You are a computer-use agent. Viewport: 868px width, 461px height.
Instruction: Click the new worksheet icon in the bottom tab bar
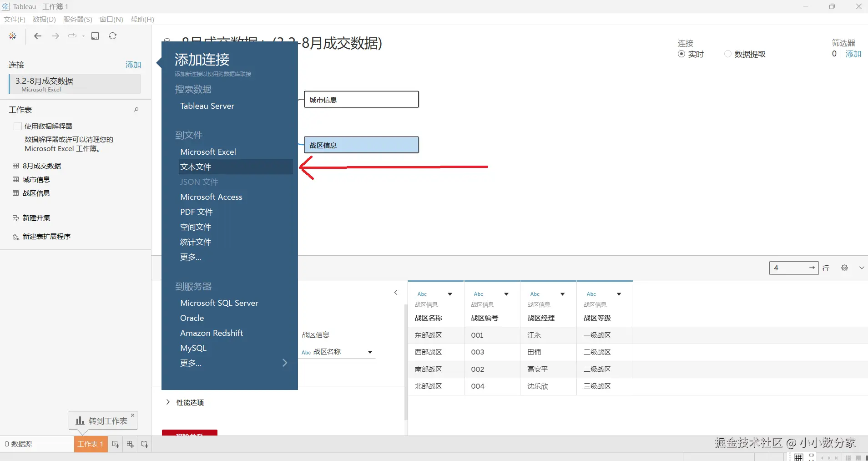coord(116,444)
